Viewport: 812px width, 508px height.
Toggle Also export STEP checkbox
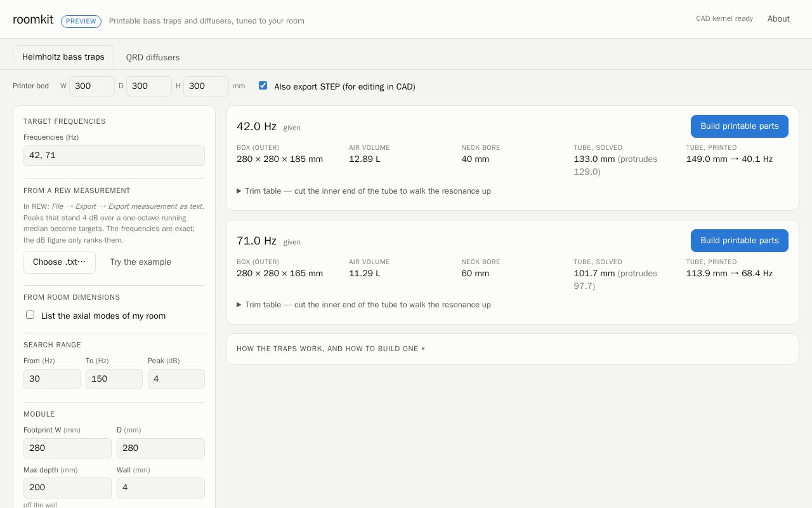pos(263,86)
